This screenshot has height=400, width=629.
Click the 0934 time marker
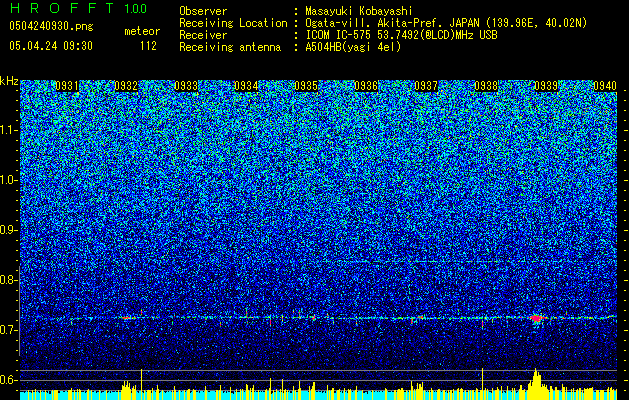246,86
